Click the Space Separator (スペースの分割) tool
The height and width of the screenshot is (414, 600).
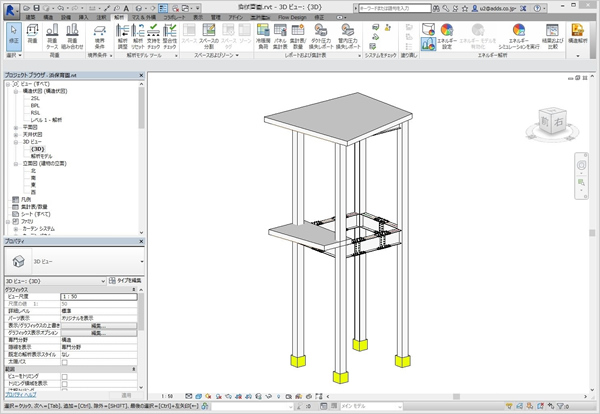pyautogui.click(x=209, y=36)
